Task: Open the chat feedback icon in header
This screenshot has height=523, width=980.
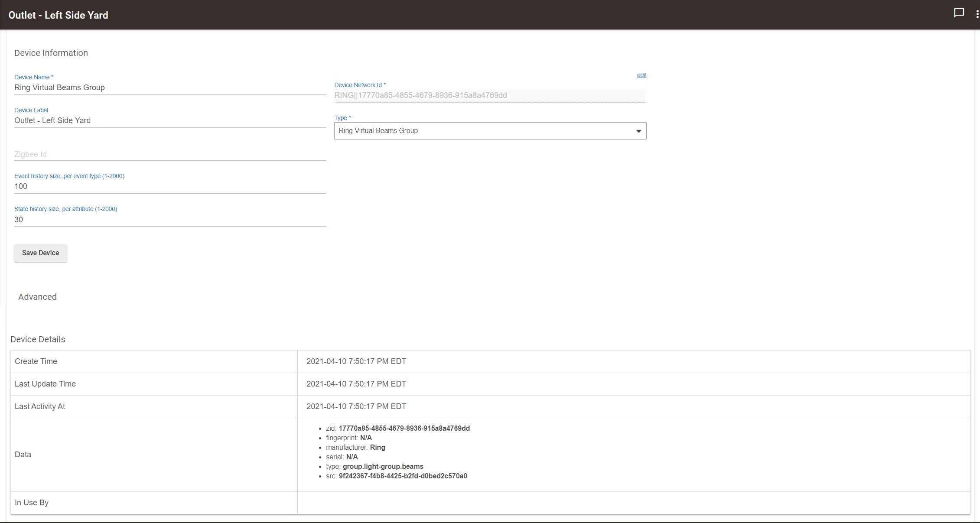Action: [959, 13]
